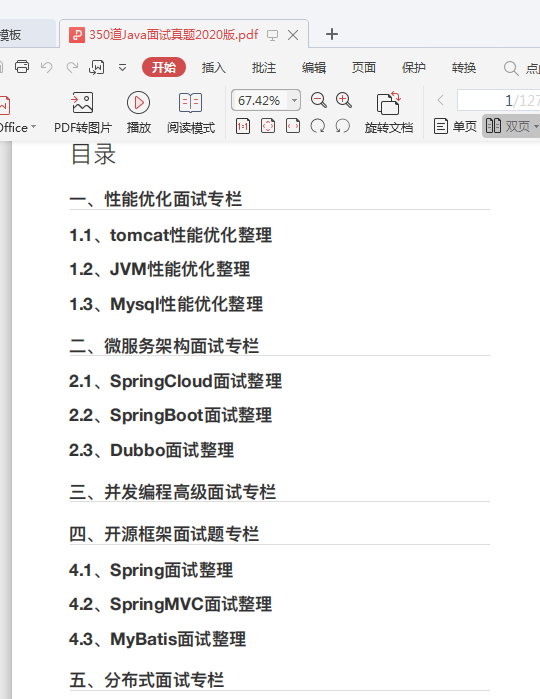Click entry 1.1、tomcat性能优化整理

171,235
